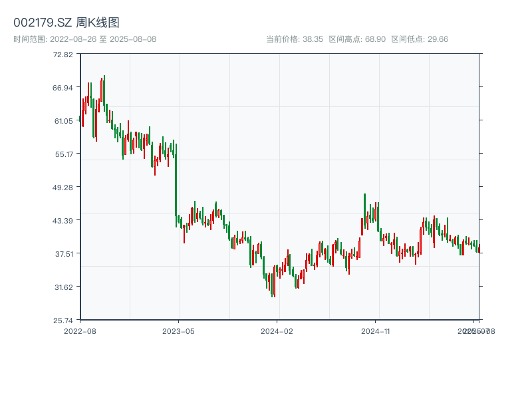
Task: Click the 55.17 y-axis price label
Action: [x=63, y=154]
